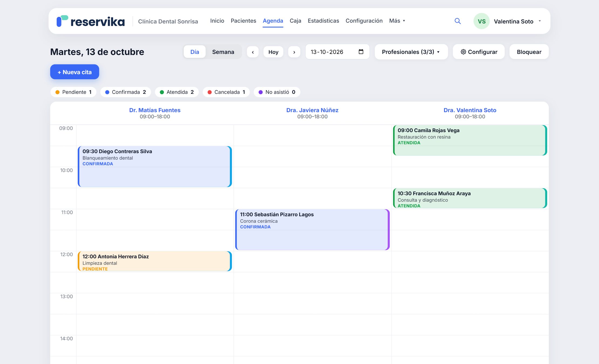Click the VS user avatar
Screen dimensions: 599x364
click(482, 21)
